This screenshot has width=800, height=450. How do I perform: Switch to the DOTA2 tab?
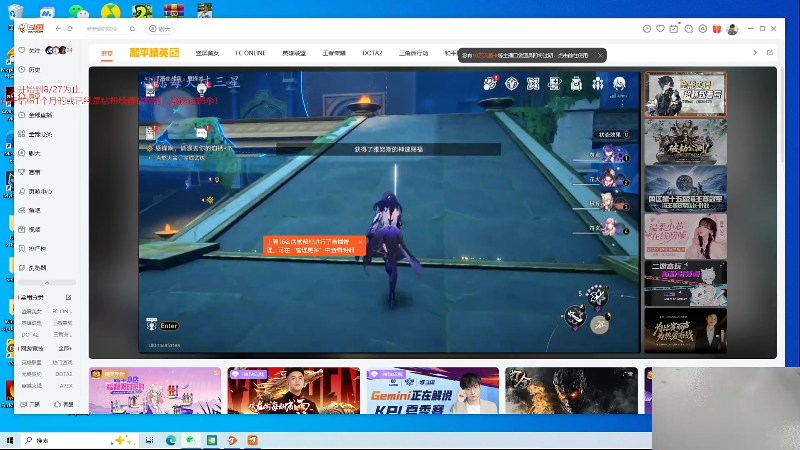[x=372, y=53]
